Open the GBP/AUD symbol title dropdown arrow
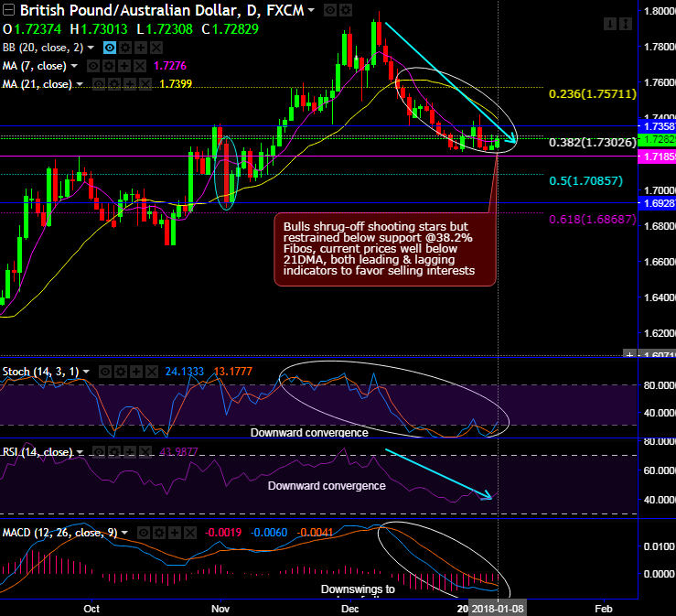This screenshot has width=676, height=616. coord(311,10)
